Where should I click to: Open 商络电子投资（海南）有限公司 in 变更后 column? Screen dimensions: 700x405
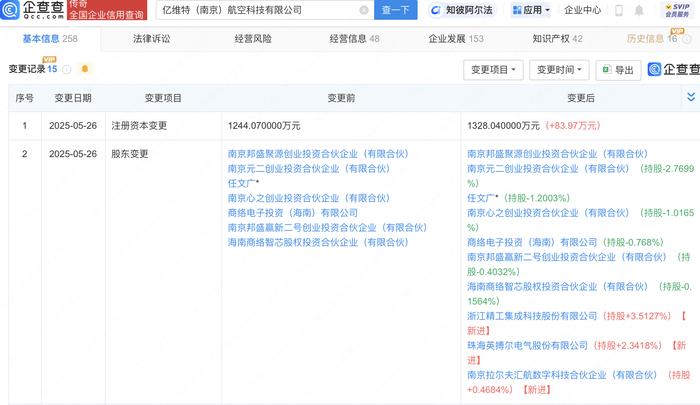pos(532,242)
